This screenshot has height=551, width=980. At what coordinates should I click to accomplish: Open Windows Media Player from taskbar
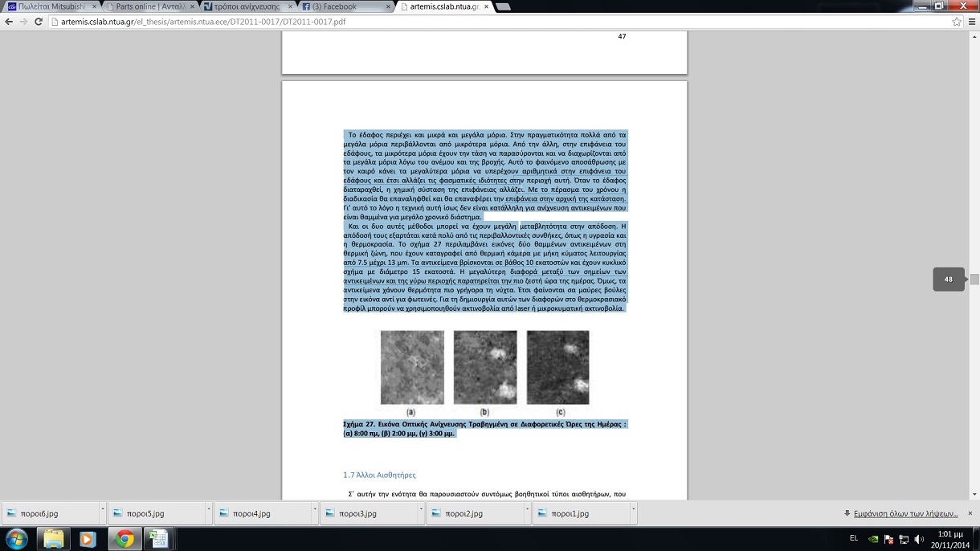(x=88, y=538)
